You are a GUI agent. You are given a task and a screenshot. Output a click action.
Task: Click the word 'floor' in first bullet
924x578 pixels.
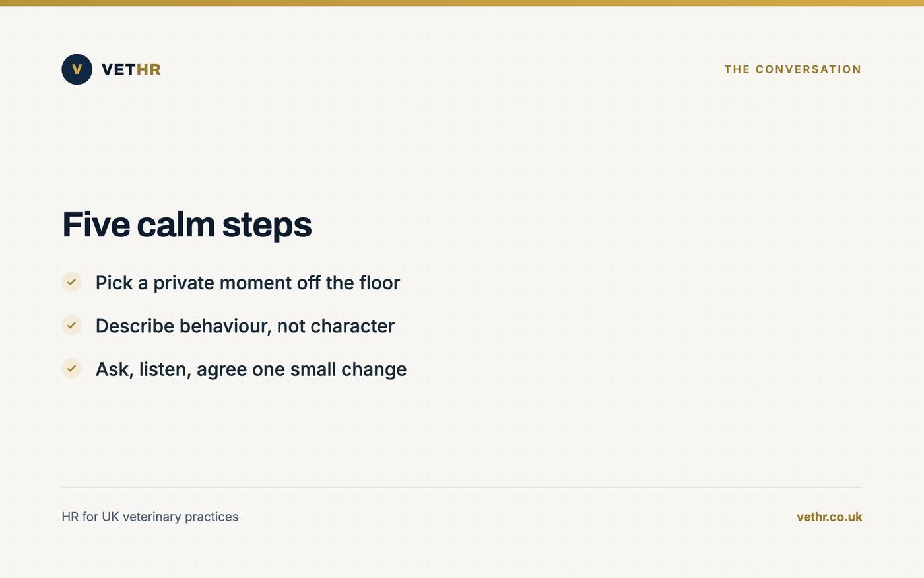click(379, 283)
